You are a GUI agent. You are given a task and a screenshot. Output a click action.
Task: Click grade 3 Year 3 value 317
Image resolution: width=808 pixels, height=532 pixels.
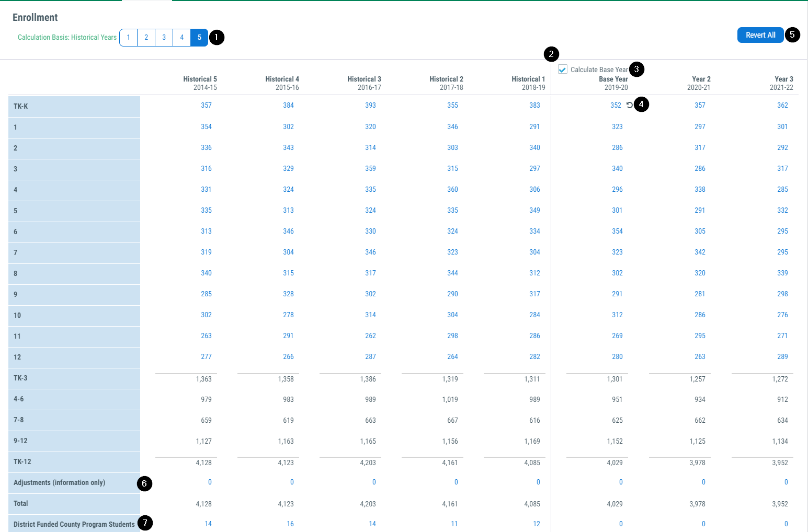[x=783, y=169]
